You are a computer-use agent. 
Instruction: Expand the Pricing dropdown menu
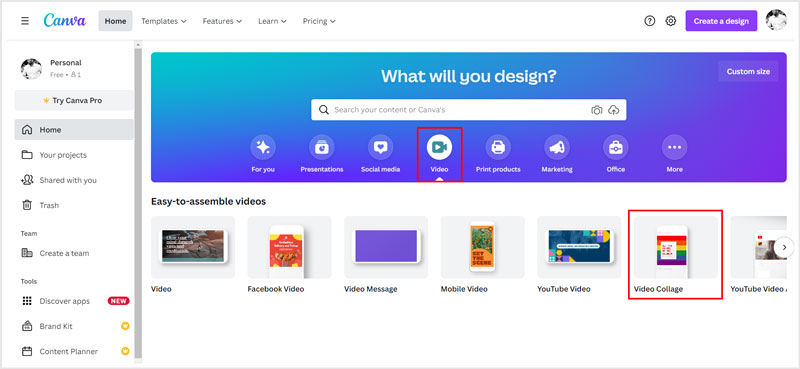(x=319, y=21)
